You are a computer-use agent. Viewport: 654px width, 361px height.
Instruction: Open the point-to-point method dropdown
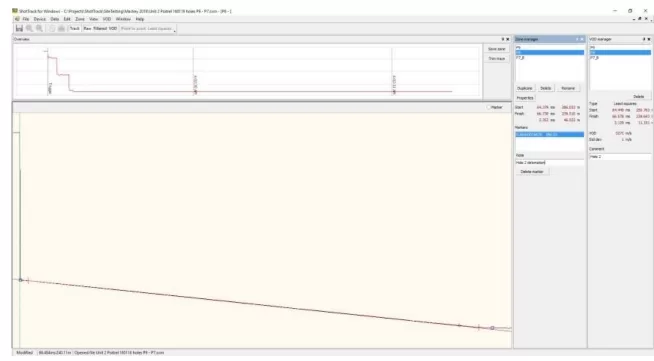pos(148,29)
